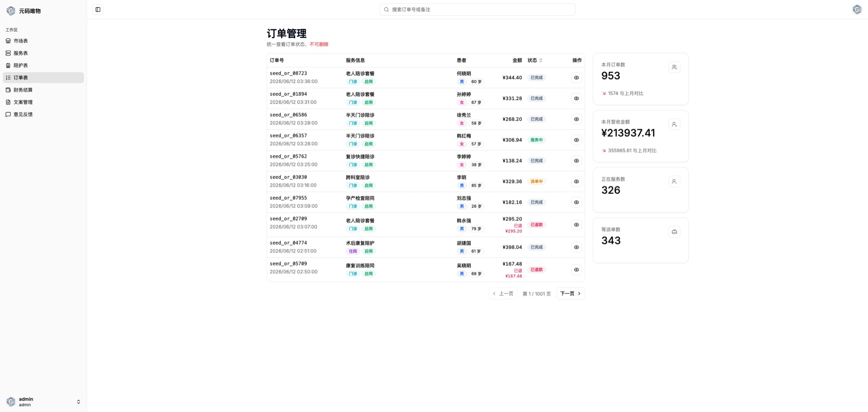868x412 pixels.
Task: Click the 第 1 / 1001 页 page indicator
Action: click(x=536, y=294)
